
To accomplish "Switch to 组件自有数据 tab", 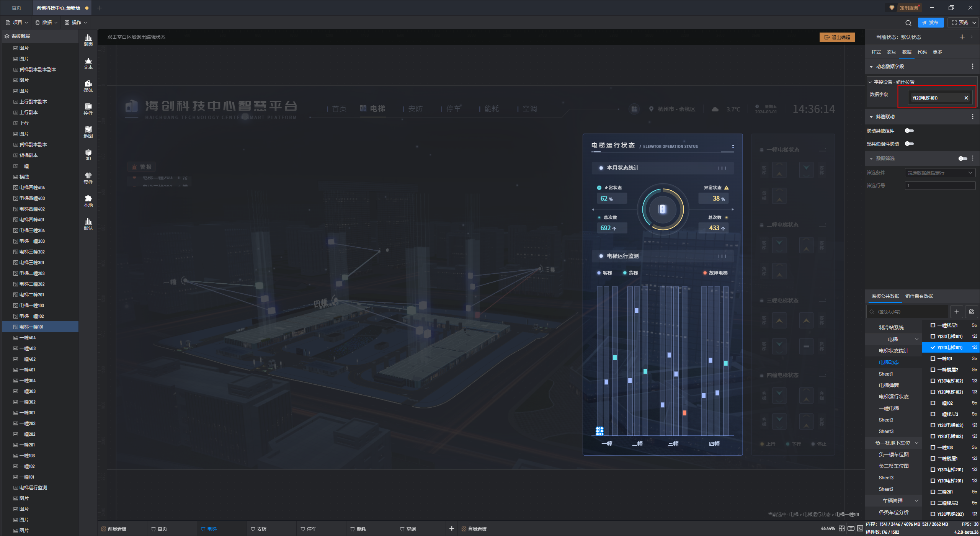I will click(919, 296).
